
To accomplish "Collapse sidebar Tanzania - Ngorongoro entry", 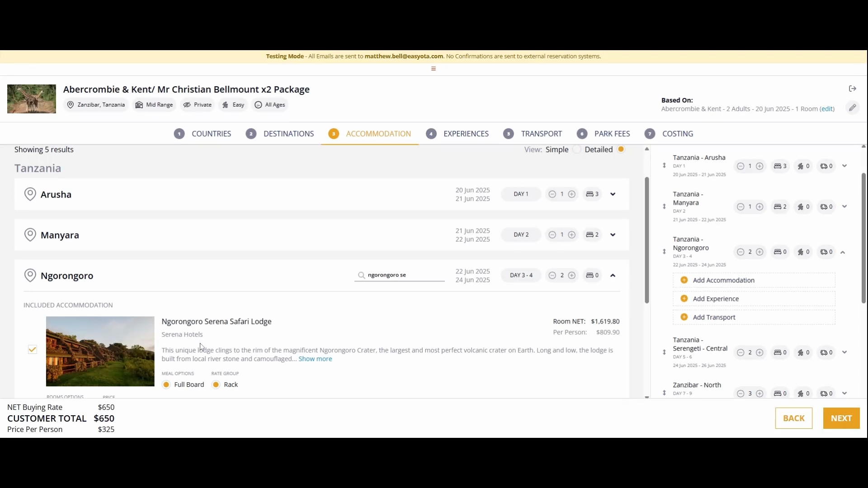I will point(843,253).
